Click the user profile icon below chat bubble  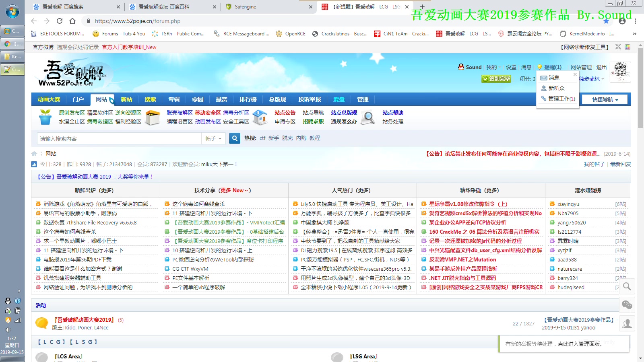pos(627,323)
